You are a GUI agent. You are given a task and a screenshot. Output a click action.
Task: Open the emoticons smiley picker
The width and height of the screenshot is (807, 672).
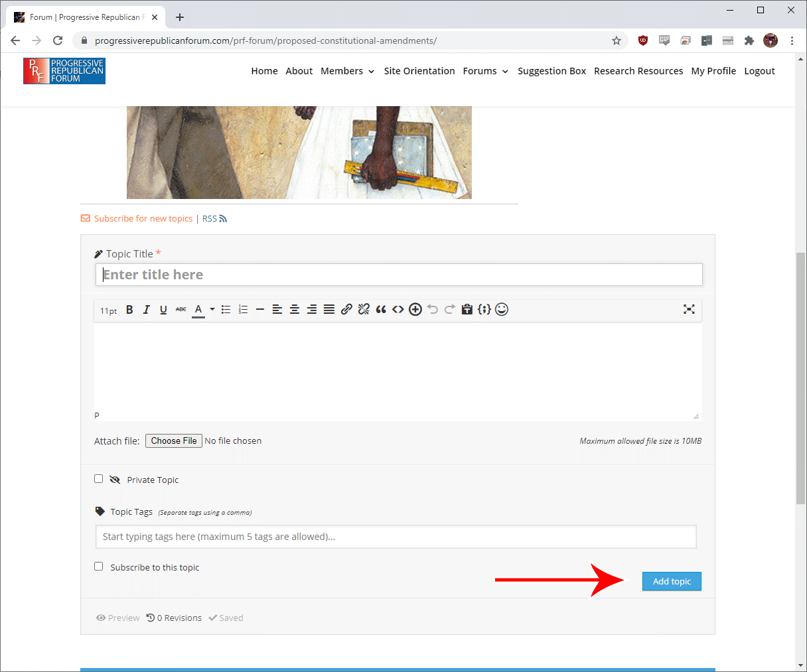(502, 310)
